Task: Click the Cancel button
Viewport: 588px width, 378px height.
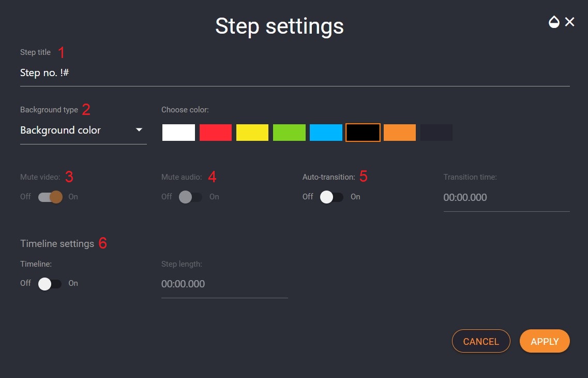Action: 481,341
